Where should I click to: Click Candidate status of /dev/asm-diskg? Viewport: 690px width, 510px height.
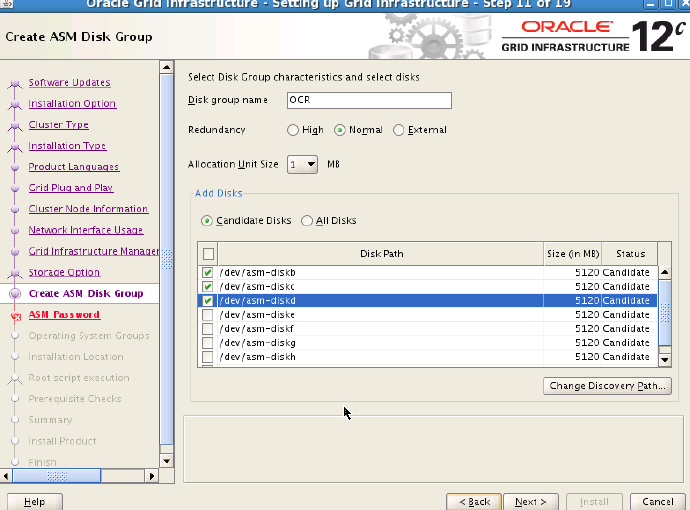pyautogui.click(x=626, y=343)
